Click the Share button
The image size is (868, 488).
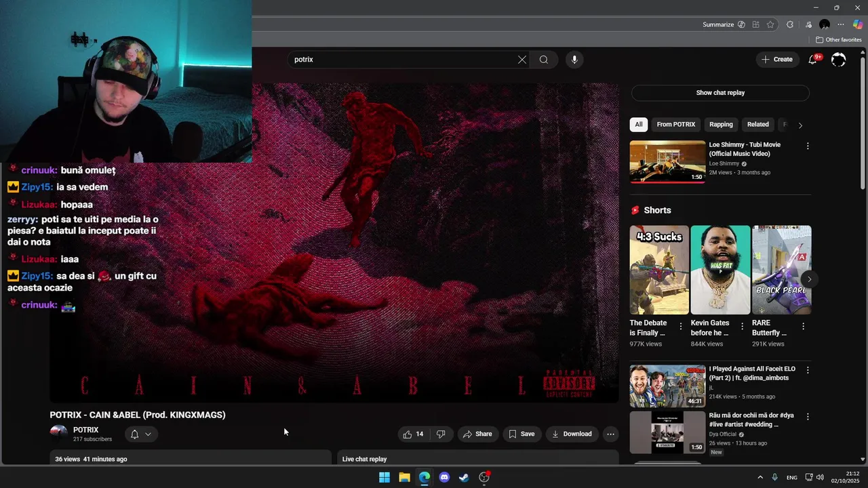click(x=477, y=434)
